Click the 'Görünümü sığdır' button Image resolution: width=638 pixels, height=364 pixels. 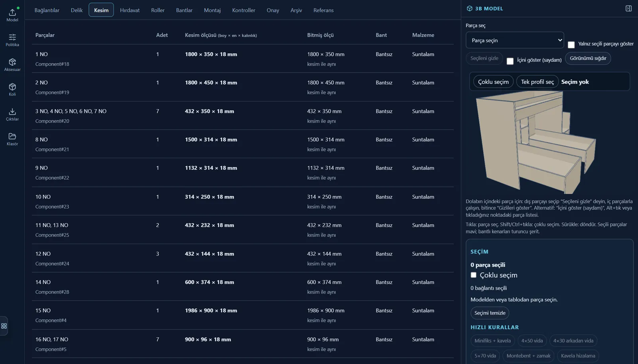pos(588,58)
